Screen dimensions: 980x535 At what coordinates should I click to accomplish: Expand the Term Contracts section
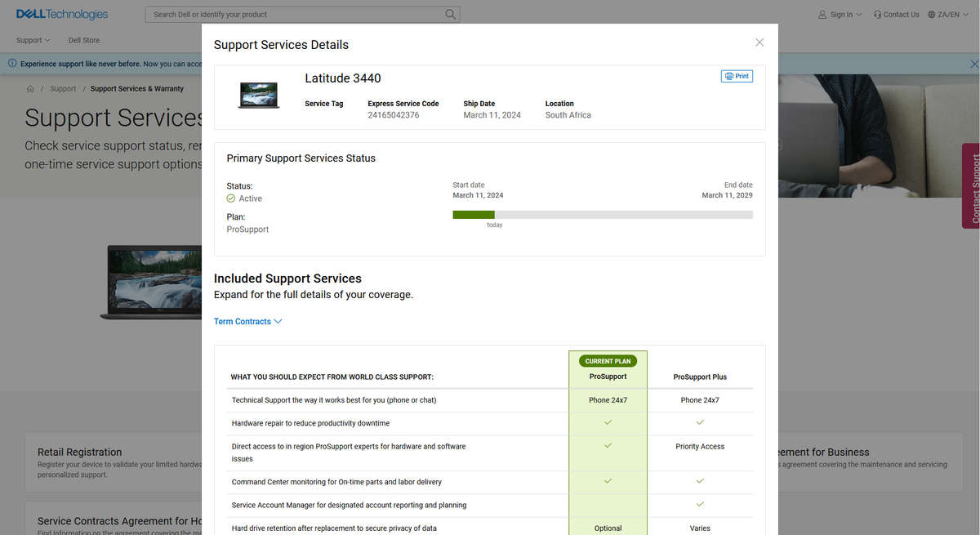coord(247,322)
